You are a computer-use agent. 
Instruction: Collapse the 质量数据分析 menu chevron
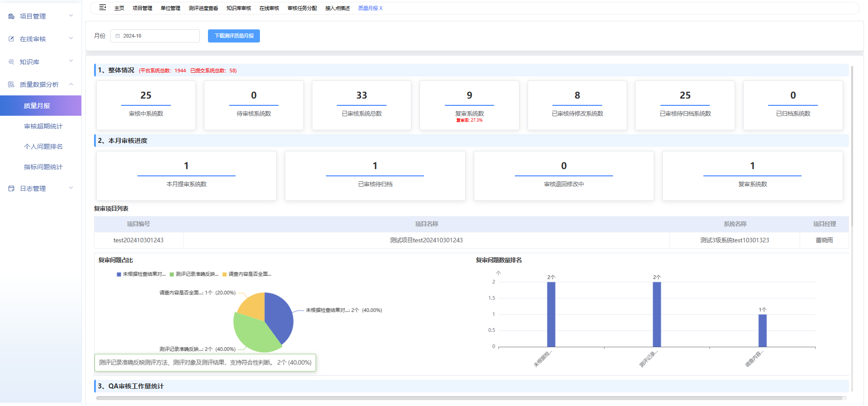pos(71,84)
